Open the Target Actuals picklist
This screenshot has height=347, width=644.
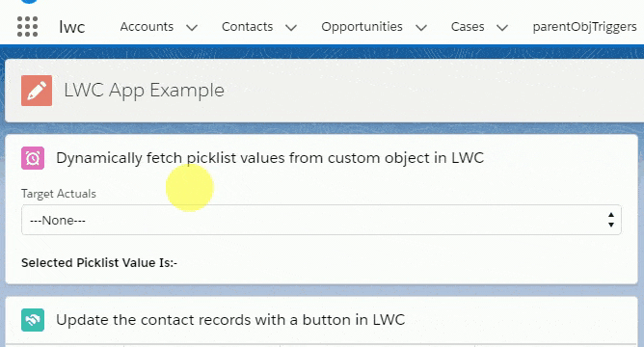321,220
